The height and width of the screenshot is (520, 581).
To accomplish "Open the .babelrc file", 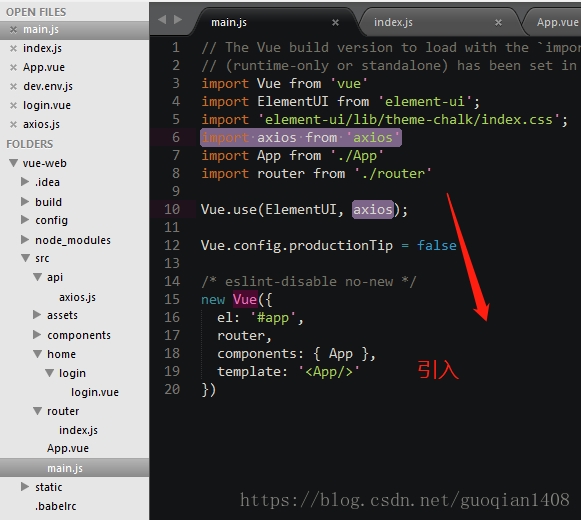I will [x=56, y=506].
